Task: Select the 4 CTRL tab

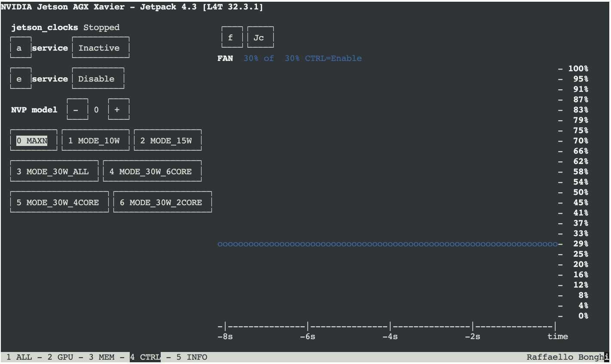Action: pyautogui.click(x=145, y=357)
